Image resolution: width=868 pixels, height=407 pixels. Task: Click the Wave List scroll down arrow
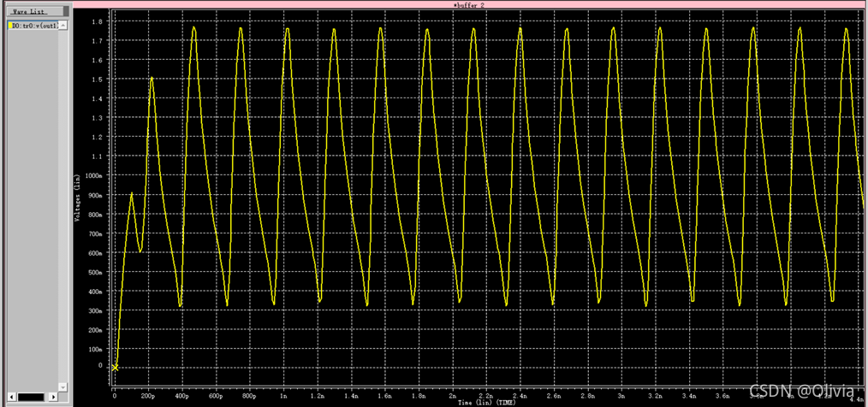(x=63, y=386)
